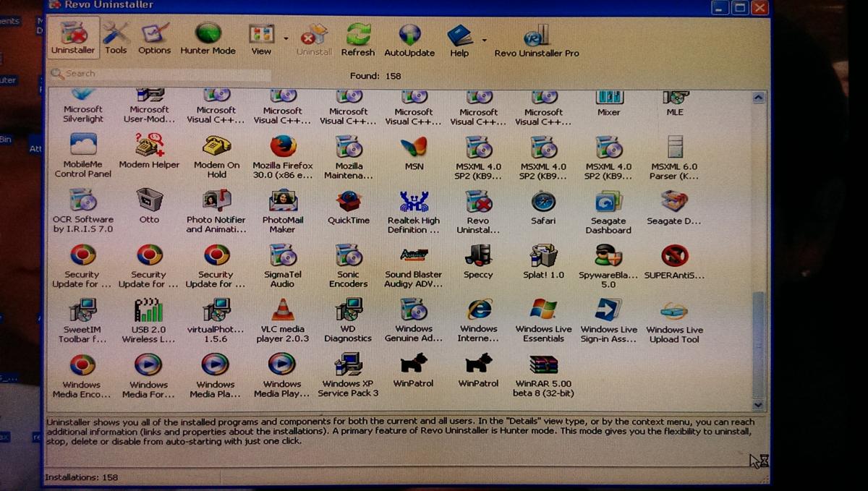The height and width of the screenshot is (491, 868).
Task: Click the greyed-out Uninstall toolbar button
Action: click(x=314, y=39)
